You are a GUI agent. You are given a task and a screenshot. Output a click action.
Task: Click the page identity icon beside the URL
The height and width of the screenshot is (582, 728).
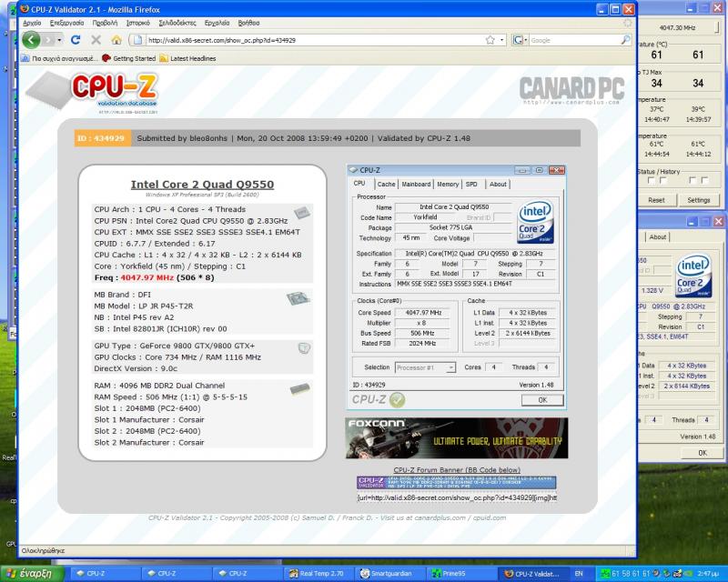coord(138,40)
